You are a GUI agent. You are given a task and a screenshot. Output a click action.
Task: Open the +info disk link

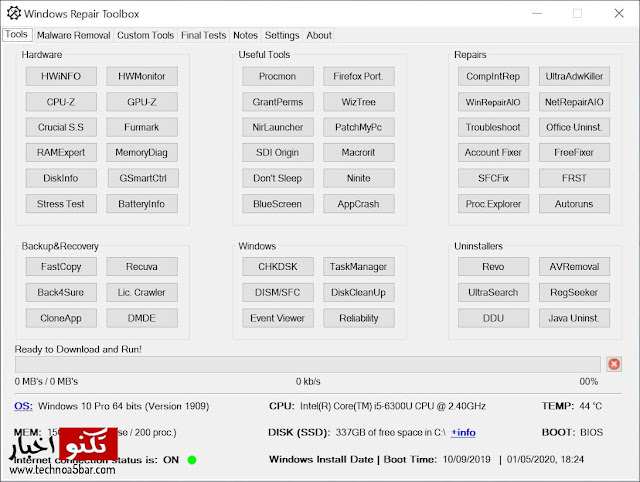pyautogui.click(x=463, y=432)
